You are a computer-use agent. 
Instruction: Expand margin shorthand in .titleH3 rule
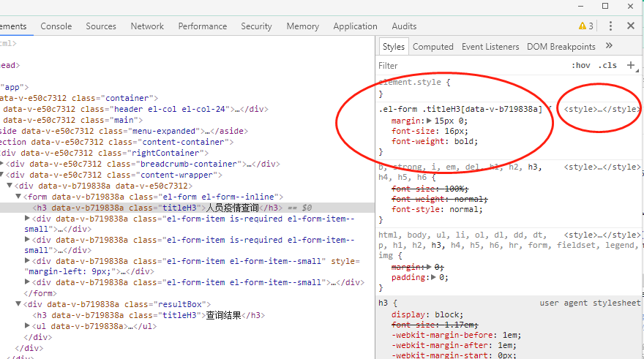pyautogui.click(x=429, y=121)
